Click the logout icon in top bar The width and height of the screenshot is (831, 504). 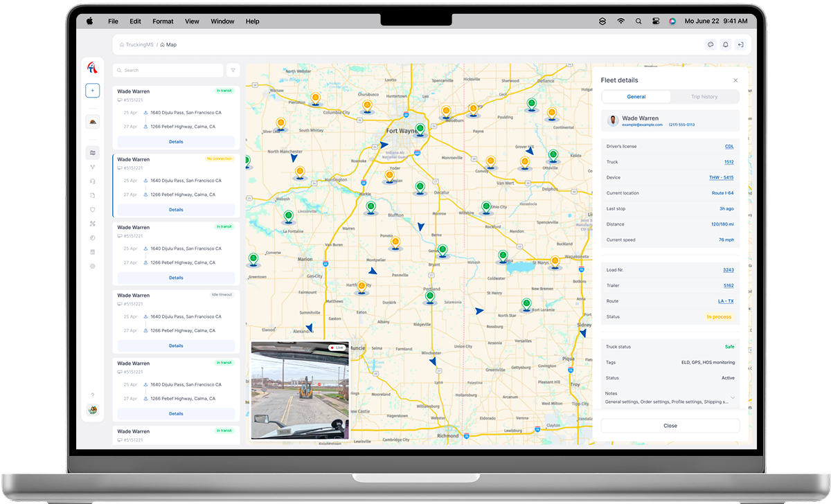[x=740, y=45]
